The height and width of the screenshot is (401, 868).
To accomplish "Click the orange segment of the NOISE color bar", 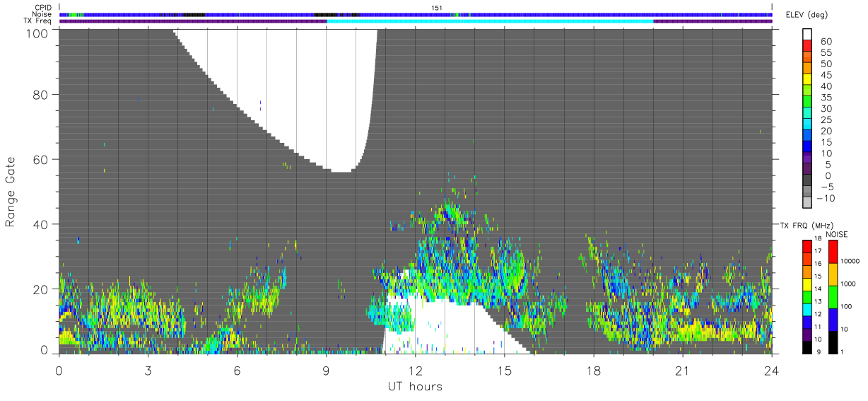I will [833, 274].
